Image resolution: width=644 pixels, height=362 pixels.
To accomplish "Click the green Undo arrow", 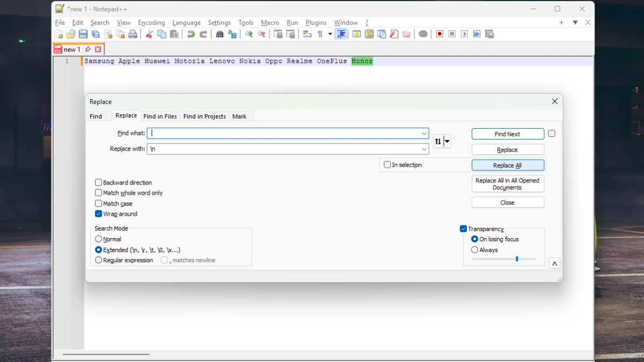I will click(191, 34).
